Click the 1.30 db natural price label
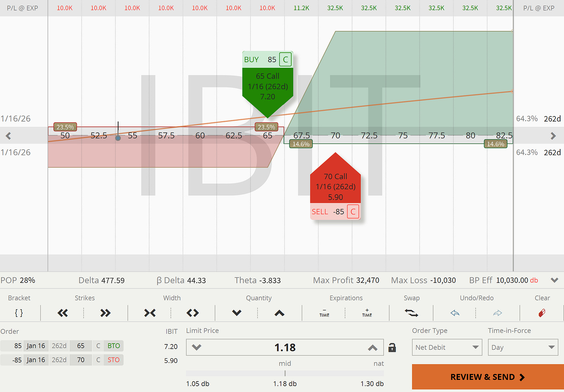 pyautogui.click(x=372, y=384)
